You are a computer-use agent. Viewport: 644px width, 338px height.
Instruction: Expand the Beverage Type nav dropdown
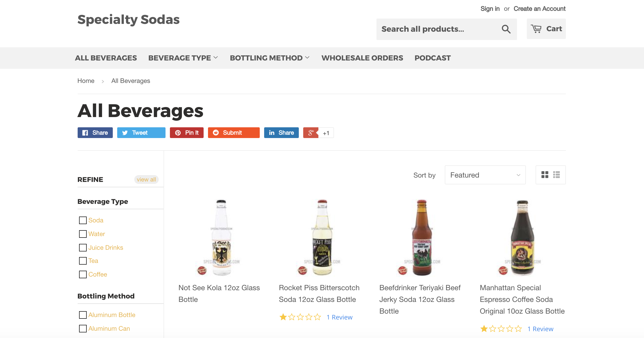(183, 58)
